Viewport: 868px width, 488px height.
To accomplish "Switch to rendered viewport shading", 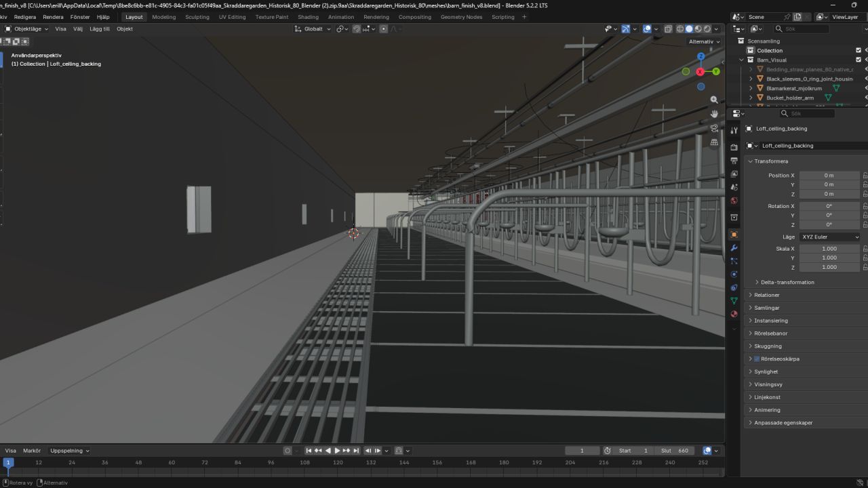I will pos(707,29).
